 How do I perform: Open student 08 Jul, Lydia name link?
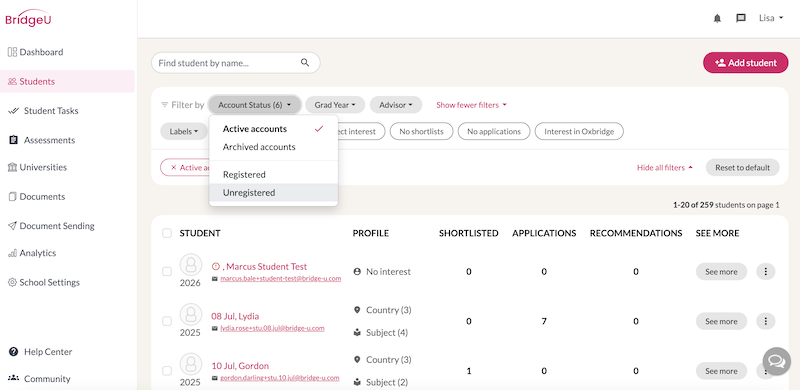tap(235, 316)
